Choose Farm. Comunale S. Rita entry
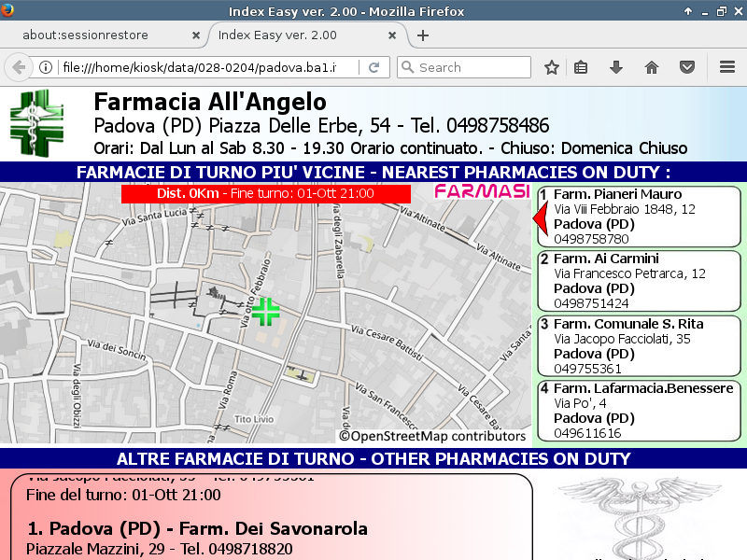 tap(639, 346)
